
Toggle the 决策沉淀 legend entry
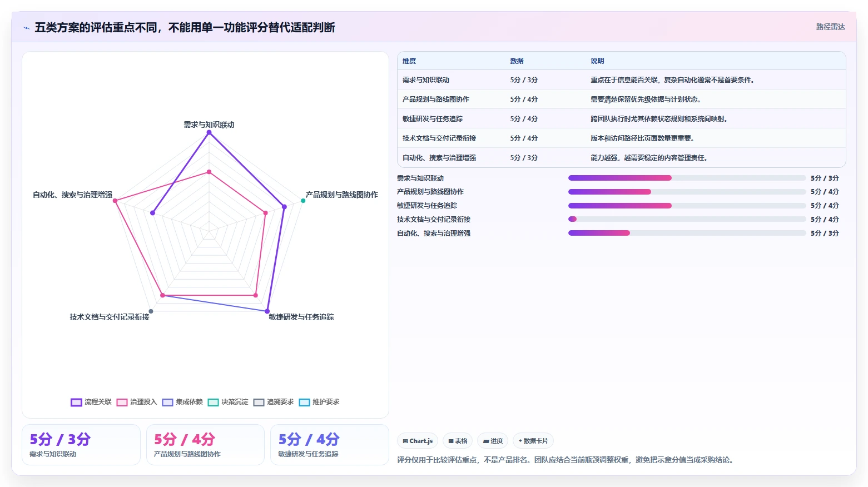pyautogui.click(x=228, y=402)
